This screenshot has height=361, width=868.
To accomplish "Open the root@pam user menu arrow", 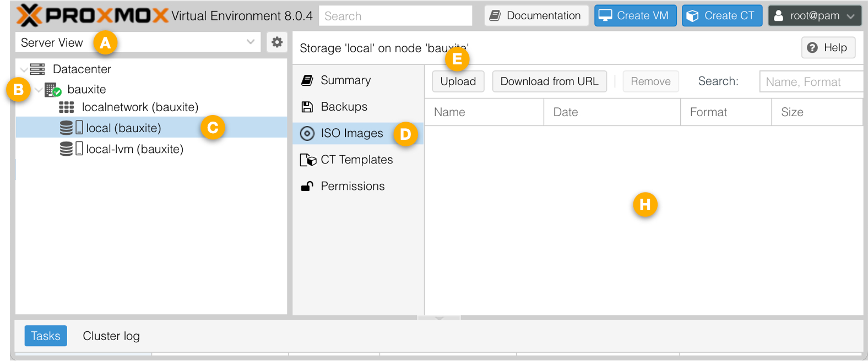I will [x=850, y=17].
